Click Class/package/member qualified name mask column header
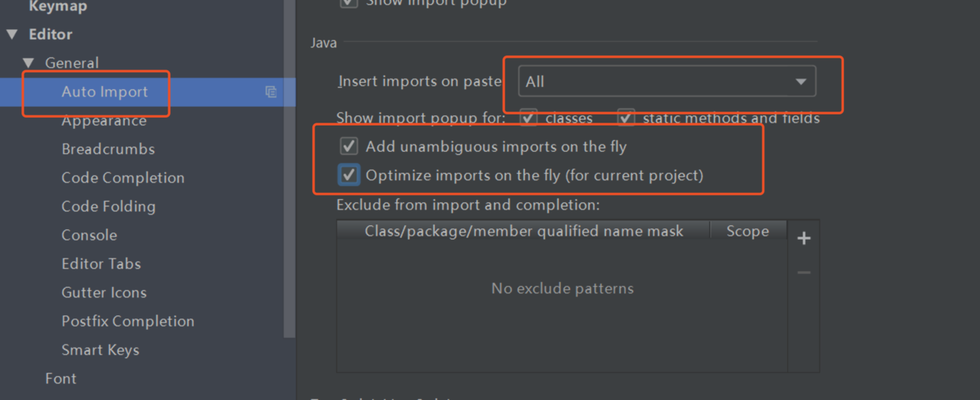 click(523, 231)
